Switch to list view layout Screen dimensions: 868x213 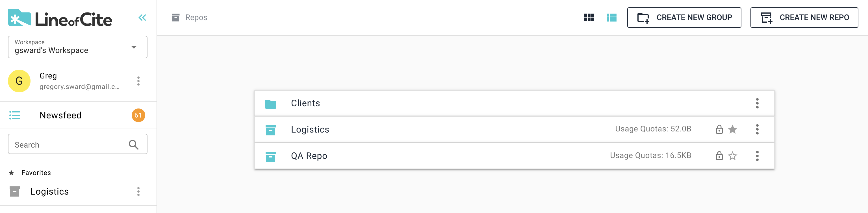coord(611,18)
